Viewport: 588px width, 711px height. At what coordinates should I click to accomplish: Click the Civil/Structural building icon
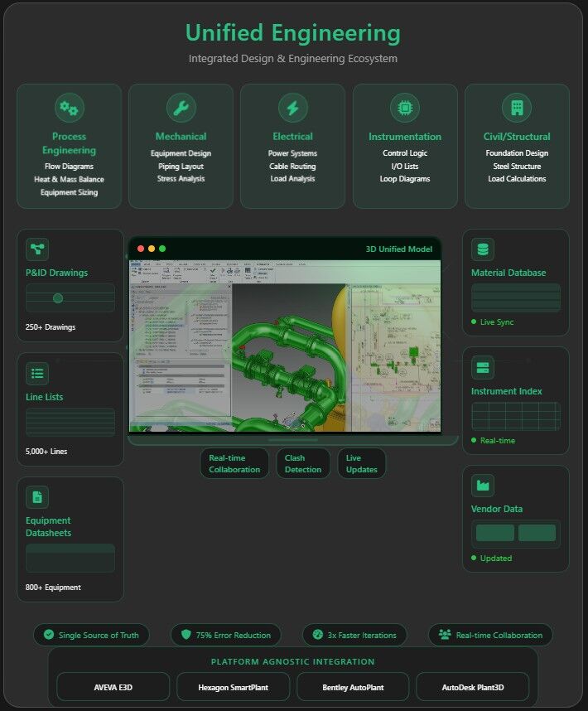coord(517,108)
